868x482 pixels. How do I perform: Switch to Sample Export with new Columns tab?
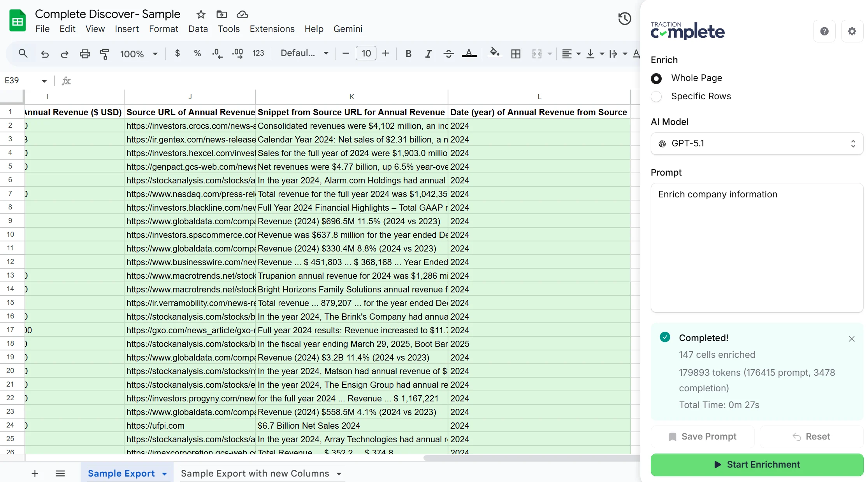(x=255, y=473)
